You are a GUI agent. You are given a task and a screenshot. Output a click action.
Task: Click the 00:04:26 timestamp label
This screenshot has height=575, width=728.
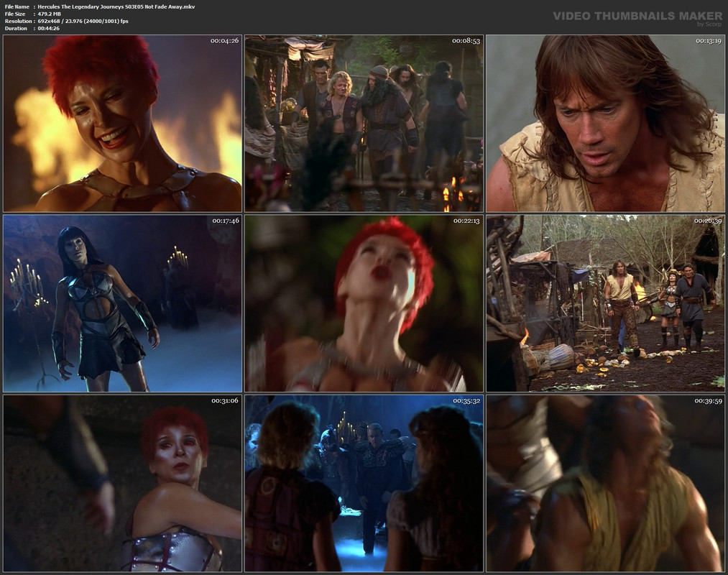(x=225, y=41)
